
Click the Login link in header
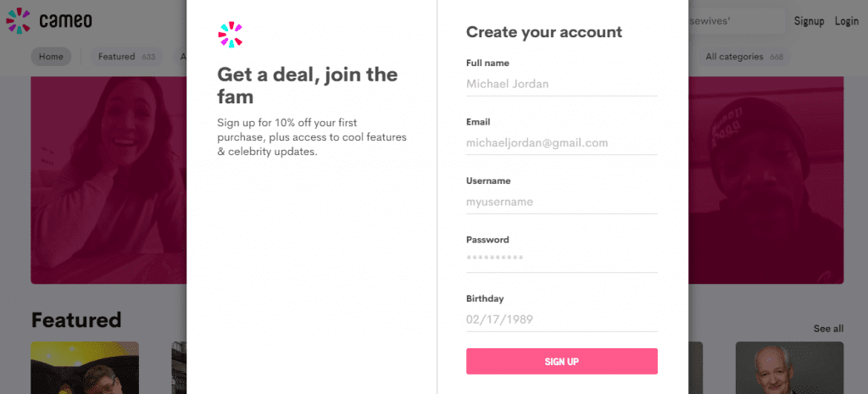[846, 21]
